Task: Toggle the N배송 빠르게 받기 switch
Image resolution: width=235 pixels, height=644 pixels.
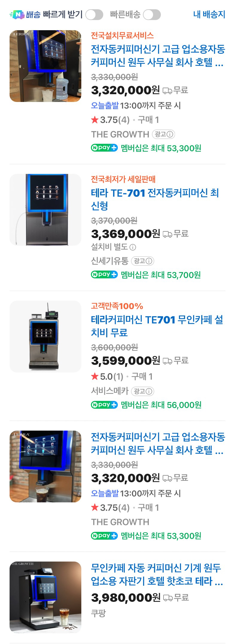Action: click(x=94, y=15)
